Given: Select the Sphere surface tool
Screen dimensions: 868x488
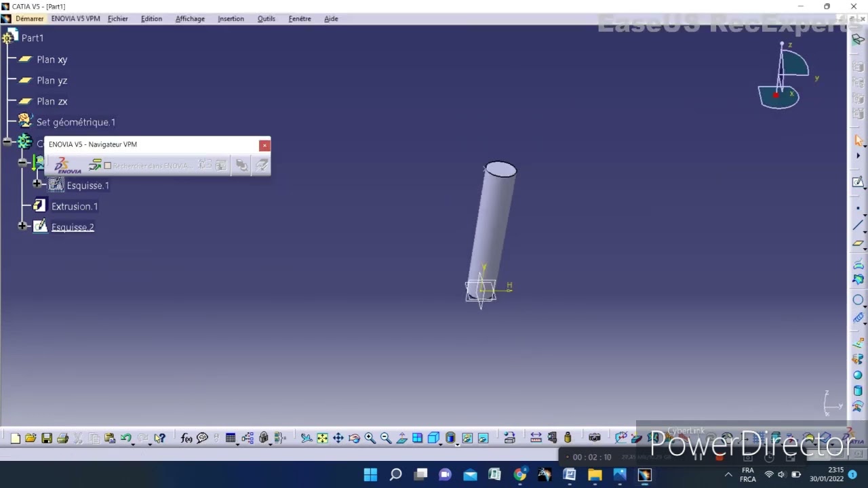Looking at the screenshot, I should tap(859, 375).
